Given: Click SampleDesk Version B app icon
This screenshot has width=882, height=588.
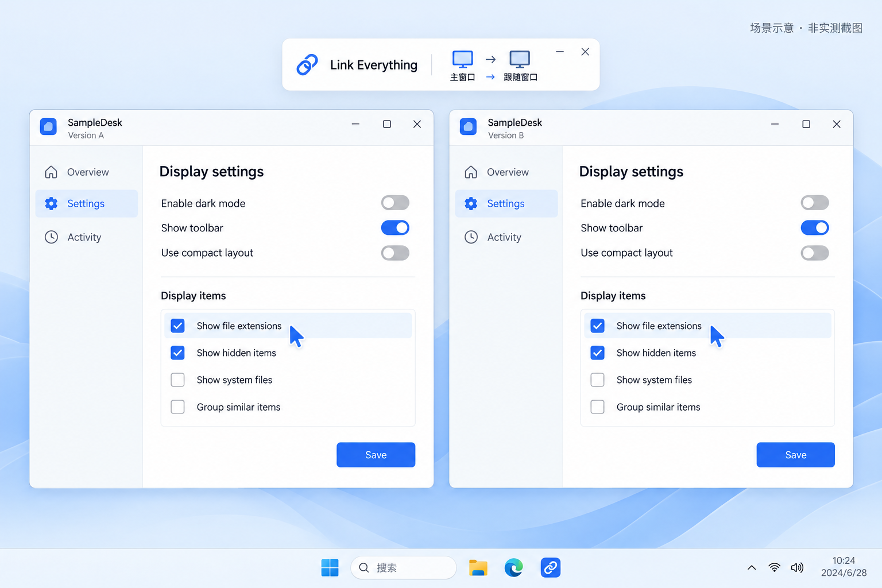Looking at the screenshot, I should [469, 127].
